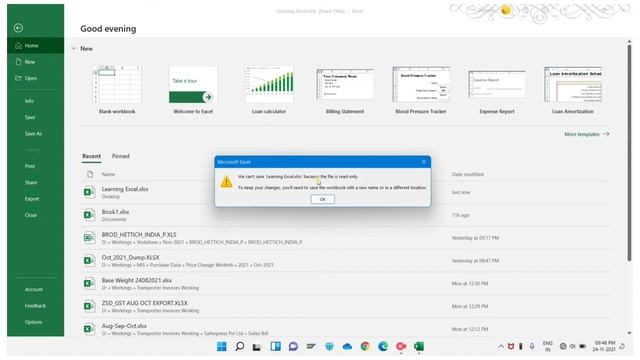The height and width of the screenshot is (360, 640).
Task: Open the Export page
Action: tap(32, 199)
